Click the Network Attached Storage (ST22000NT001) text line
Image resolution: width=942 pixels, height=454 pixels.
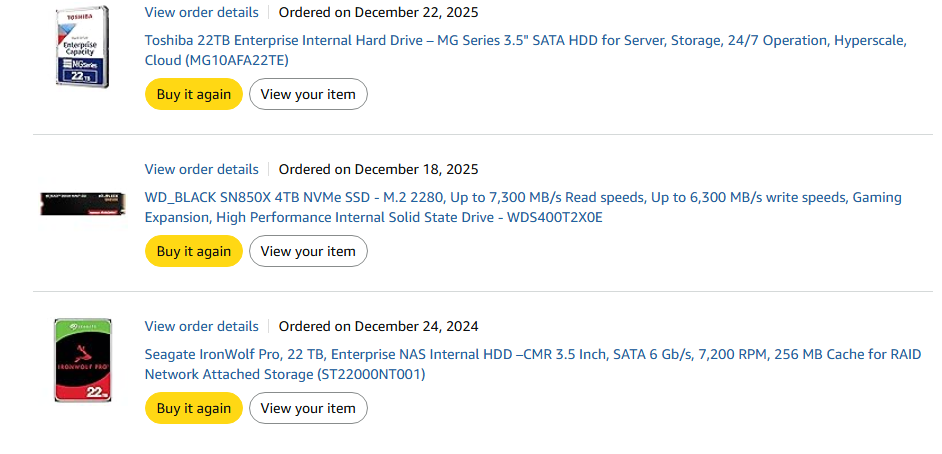[285, 375]
